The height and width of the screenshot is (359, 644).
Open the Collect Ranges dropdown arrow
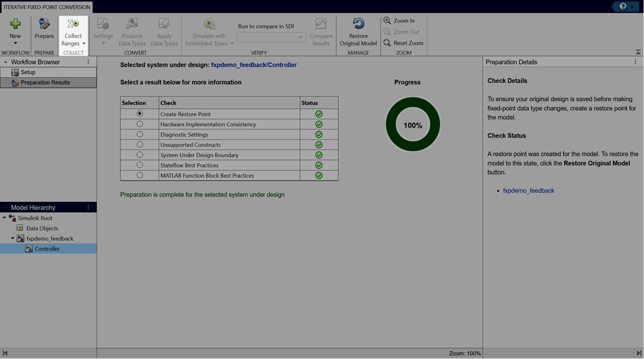point(84,44)
